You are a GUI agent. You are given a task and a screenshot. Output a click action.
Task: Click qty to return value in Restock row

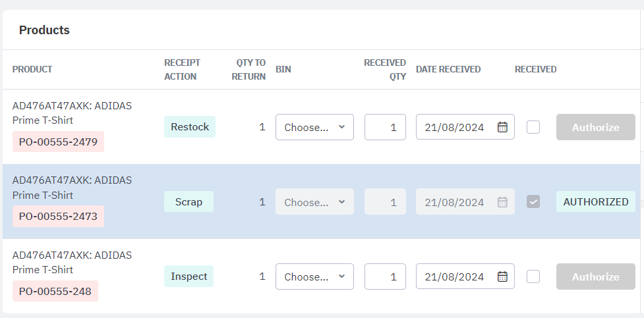pyautogui.click(x=262, y=127)
